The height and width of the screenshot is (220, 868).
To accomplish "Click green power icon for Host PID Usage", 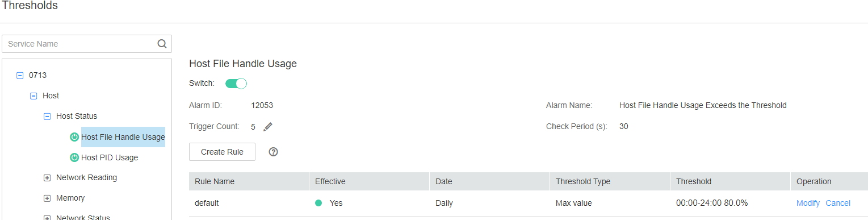I will [74, 157].
